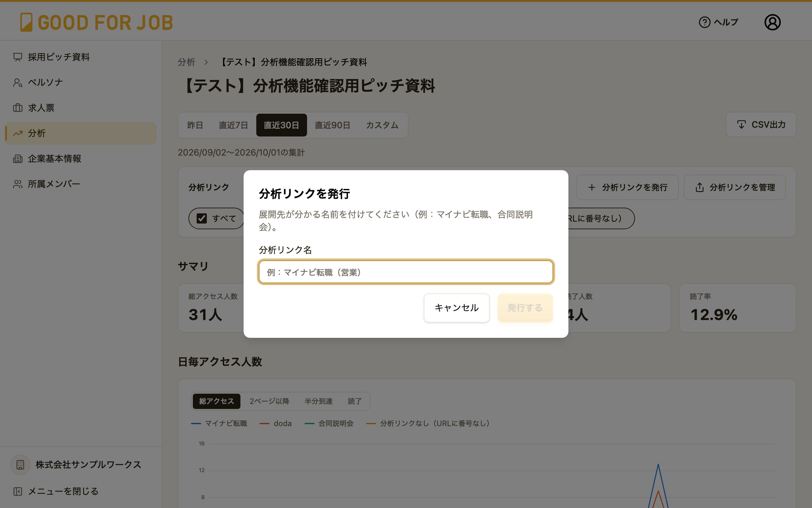Click the 総アクセス人数 31人 value
Viewport: 812px width, 508px height.
(x=205, y=315)
